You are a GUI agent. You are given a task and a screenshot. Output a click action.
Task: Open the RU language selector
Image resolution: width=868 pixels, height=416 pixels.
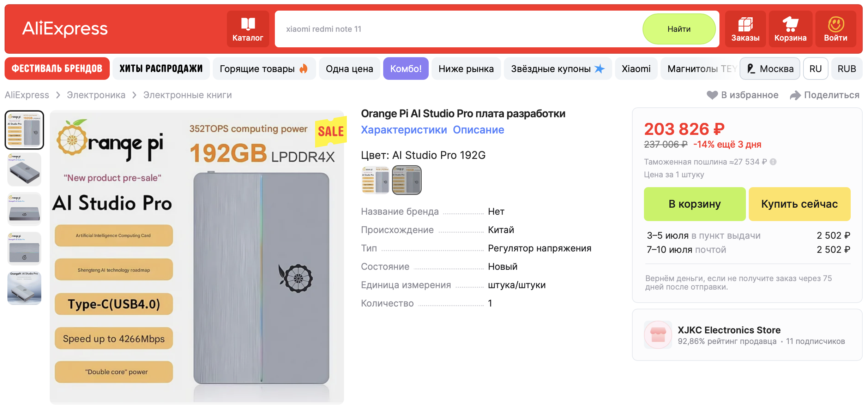[x=815, y=69]
